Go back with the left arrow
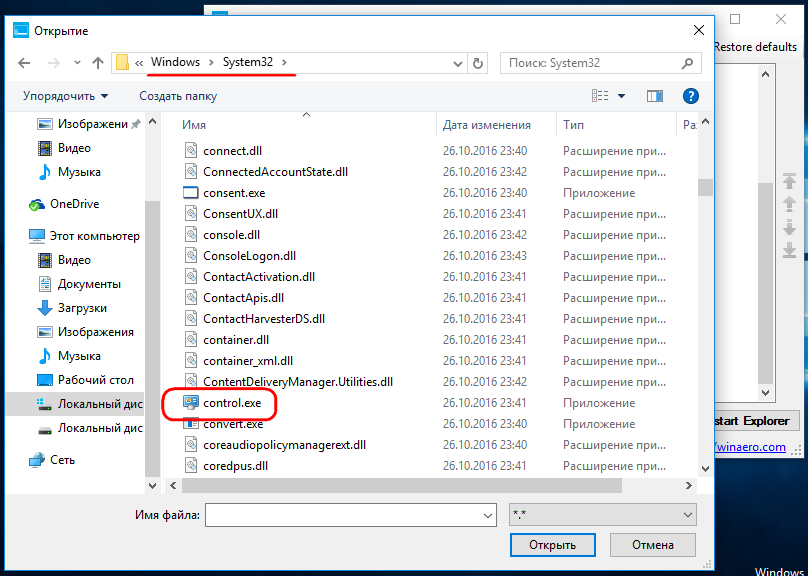Viewport: 808px width, 576px height. pos(24,63)
